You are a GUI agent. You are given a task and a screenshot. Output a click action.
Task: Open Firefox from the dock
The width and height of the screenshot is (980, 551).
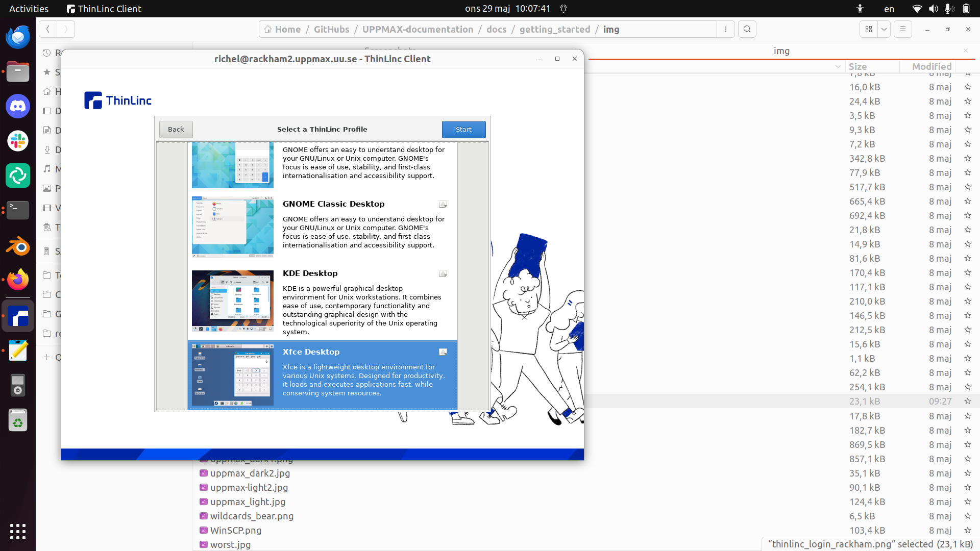coord(18,280)
